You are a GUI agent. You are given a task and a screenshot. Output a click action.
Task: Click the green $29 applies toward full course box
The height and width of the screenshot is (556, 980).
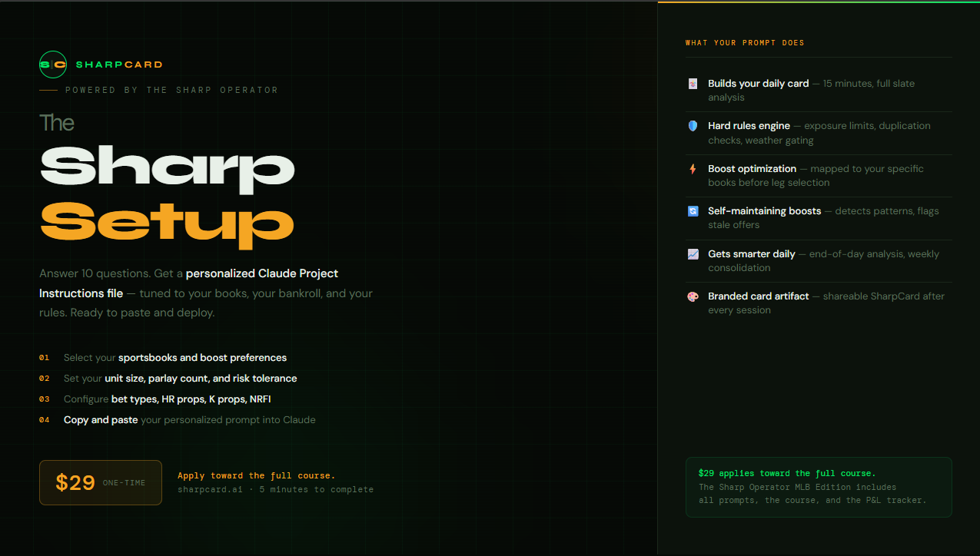tap(819, 487)
